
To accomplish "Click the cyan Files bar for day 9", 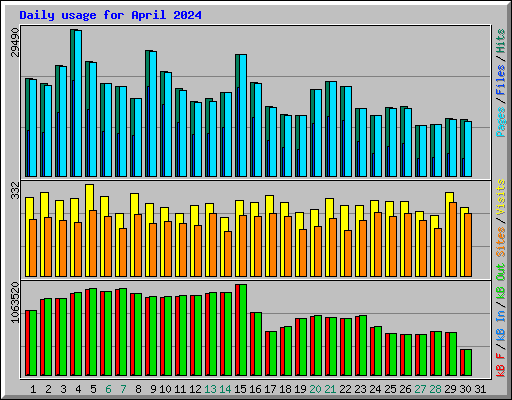I will (x=153, y=114).
